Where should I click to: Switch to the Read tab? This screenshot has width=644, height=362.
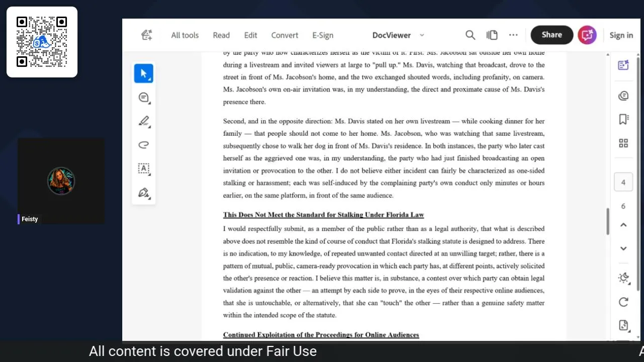(x=221, y=35)
